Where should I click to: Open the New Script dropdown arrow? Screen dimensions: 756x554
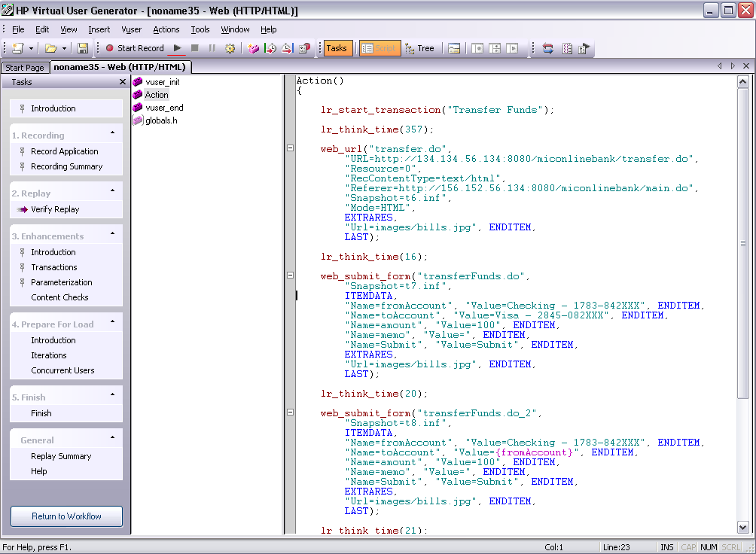pos(31,47)
